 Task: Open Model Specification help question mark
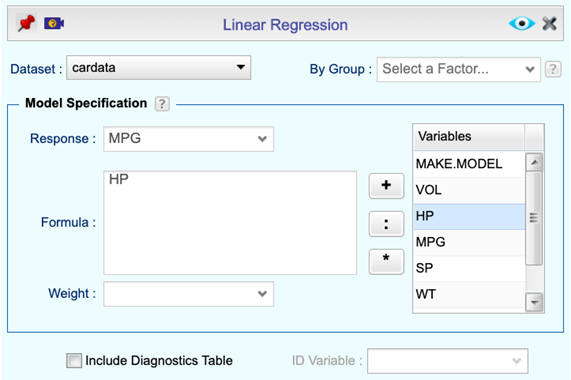pyautogui.click(x=162, y=104)
